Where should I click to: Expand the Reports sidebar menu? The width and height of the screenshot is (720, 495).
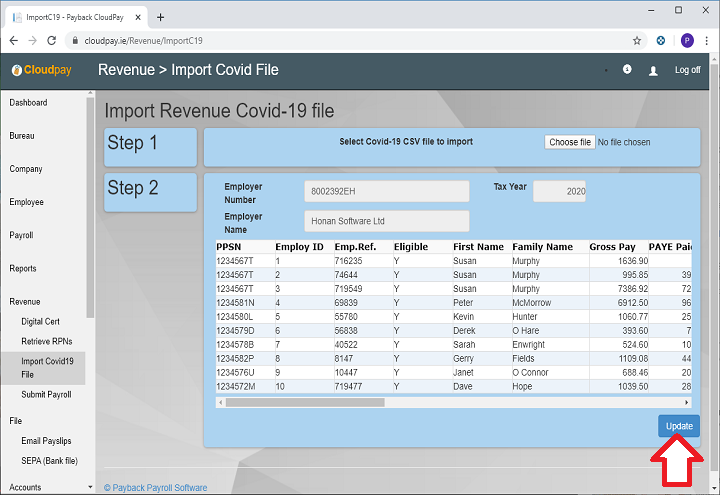pyautogui.click(x=23, y=269)
